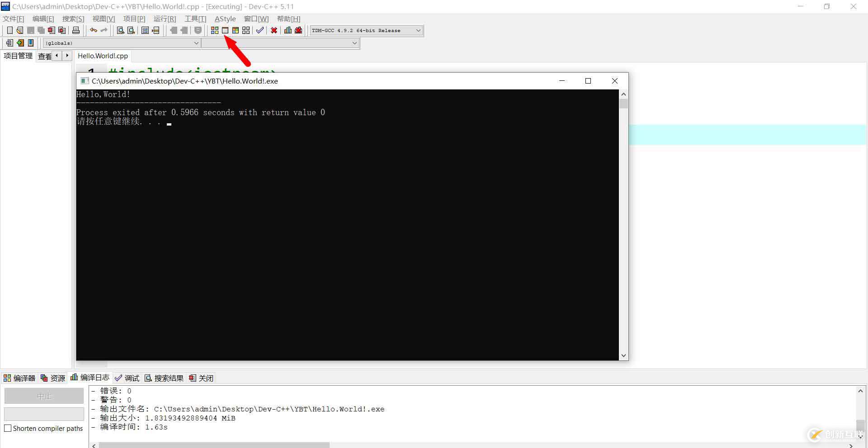
Task: Click the Open file toolbar icon
Action: 20,30
